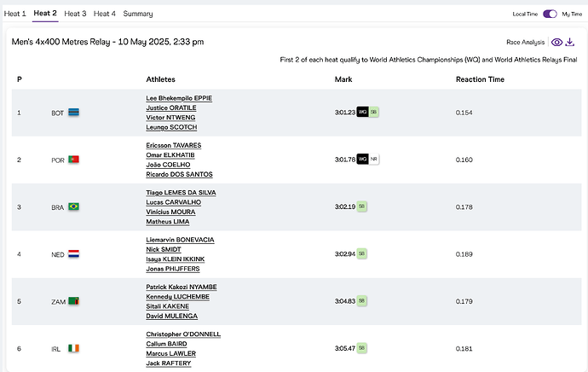Click the SB badge next to 3:01.23

(373, 112)
